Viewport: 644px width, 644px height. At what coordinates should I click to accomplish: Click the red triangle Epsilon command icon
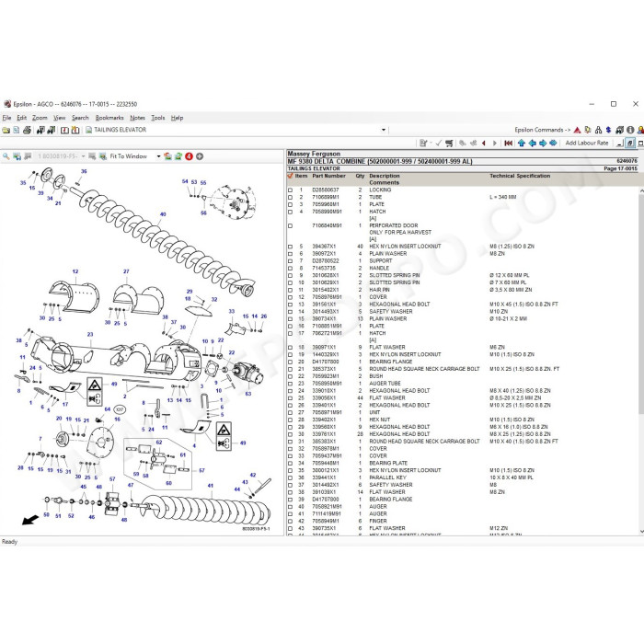pyautogui.click(x=577, y=131)
